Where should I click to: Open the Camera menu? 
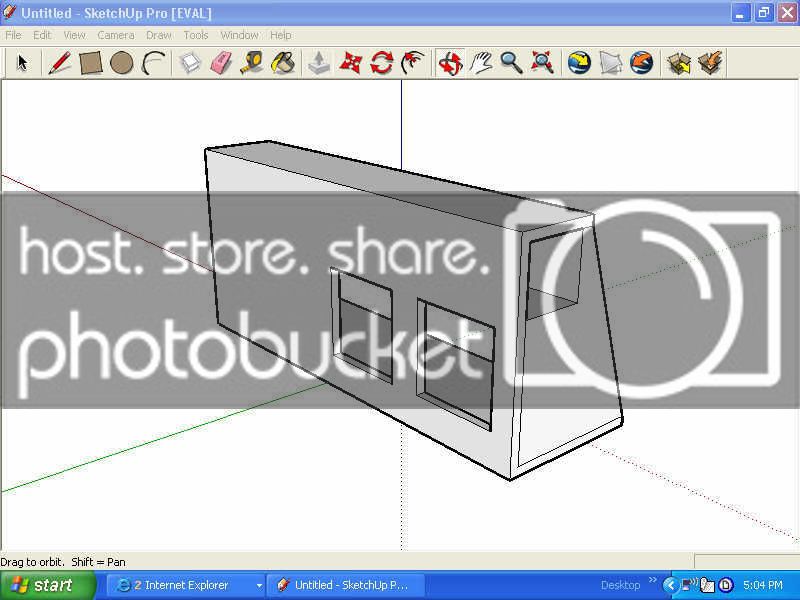(116, 35)
